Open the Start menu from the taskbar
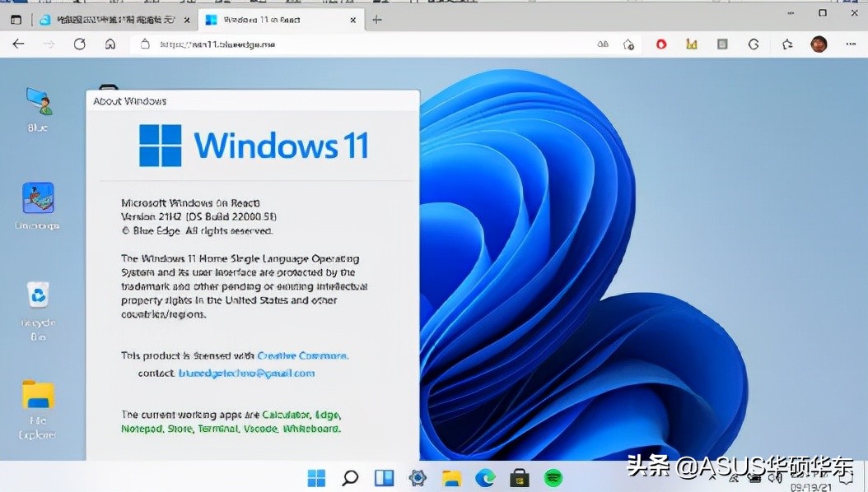 coord(316,477)
